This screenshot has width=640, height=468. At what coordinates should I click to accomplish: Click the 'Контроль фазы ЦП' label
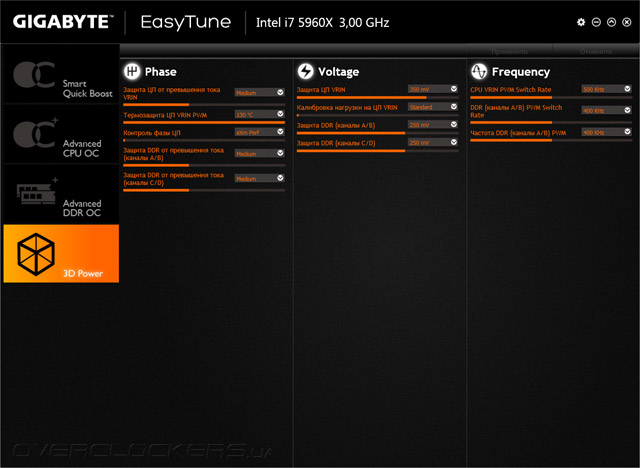tap(152, 133)
